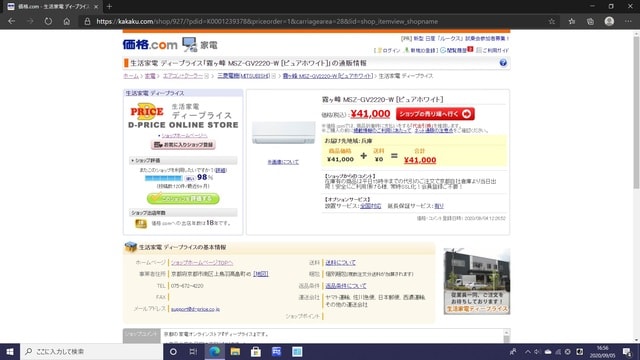
Task: Click extended warranty 有り link
Action: (439, 206)
